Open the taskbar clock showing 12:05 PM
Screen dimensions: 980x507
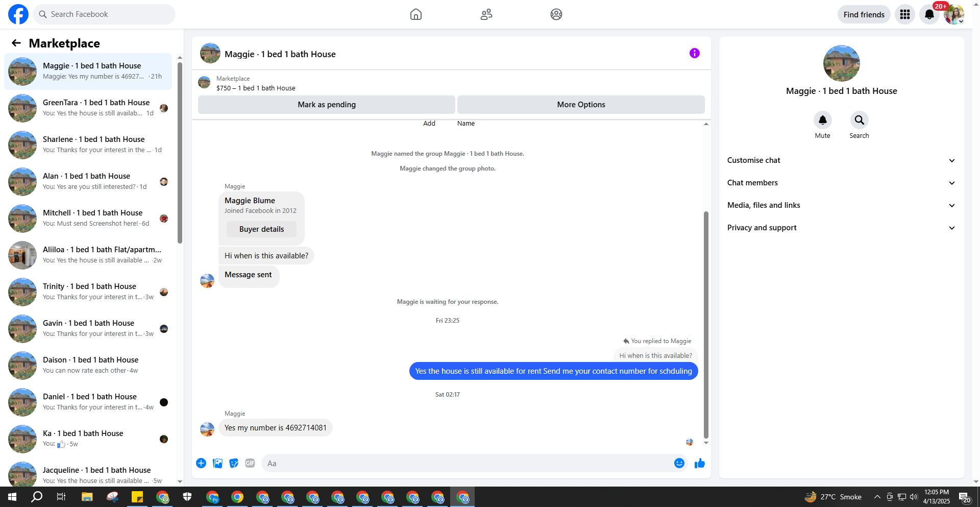click(x=937, y=497)
